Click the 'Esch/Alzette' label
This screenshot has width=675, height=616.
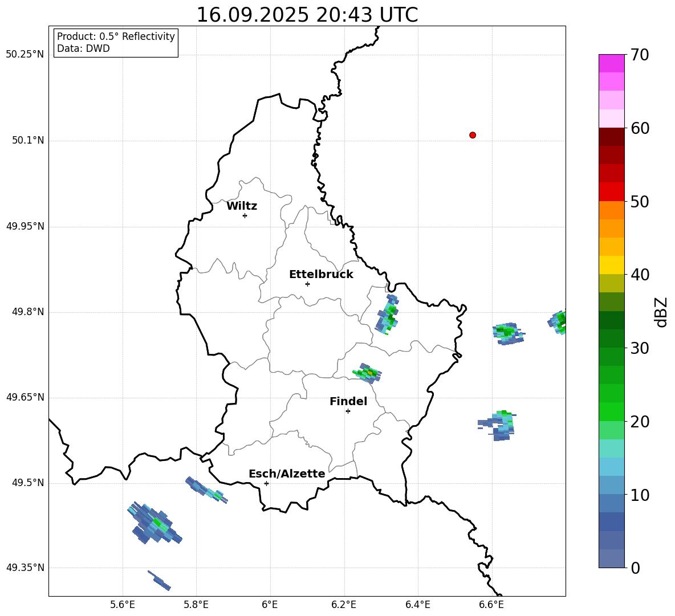pyautogui.click(x=287, y=474)
